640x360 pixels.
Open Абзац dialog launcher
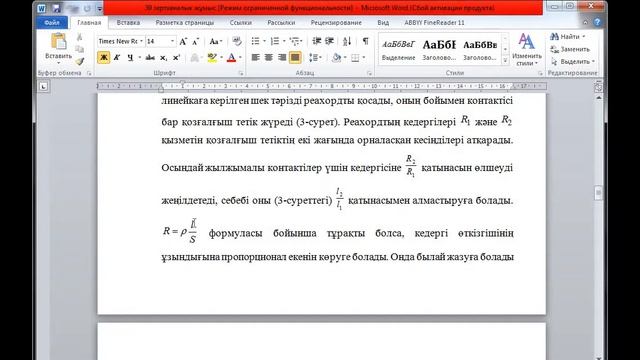369,73
